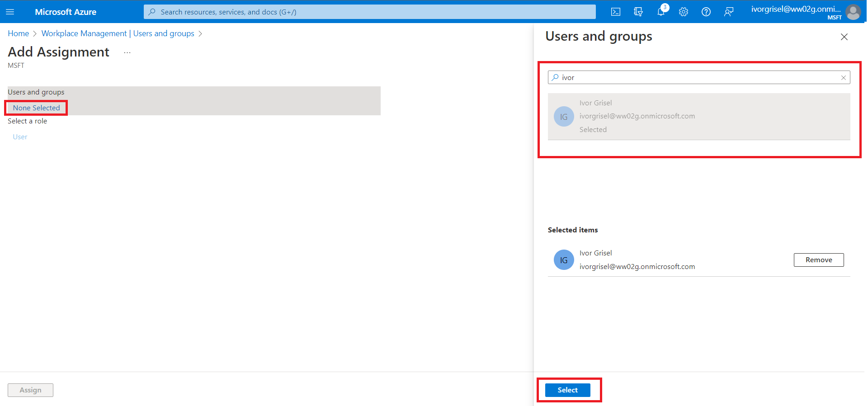Open account avatar in top right
The width and height of the screenshot is (868, 406).
pos(853,12)
